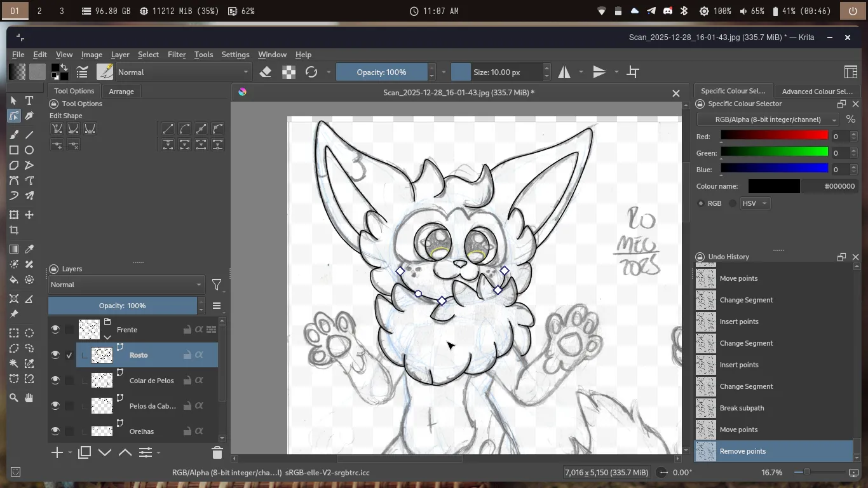Hide the Colar de Pelos layer
Viewport: 868px width, 488px height.
coord(55,381)
